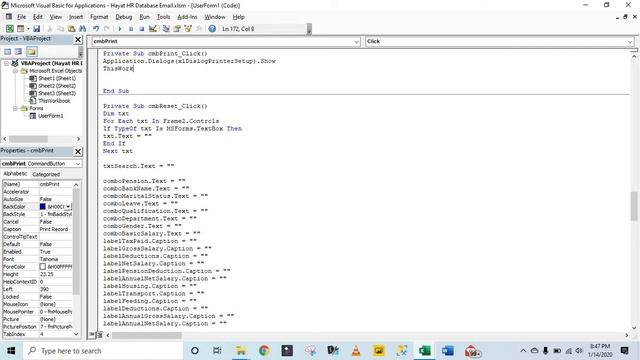Open Chrome from the taskbar
640x360 pixels.
(264, 351)
